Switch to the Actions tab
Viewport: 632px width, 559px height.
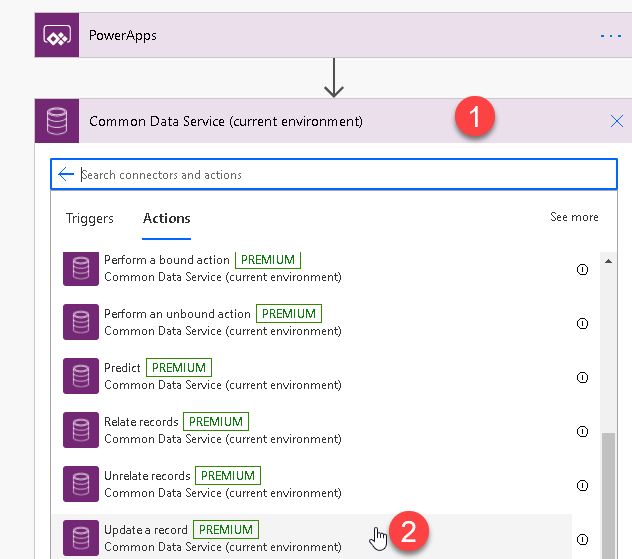(166, 218)
